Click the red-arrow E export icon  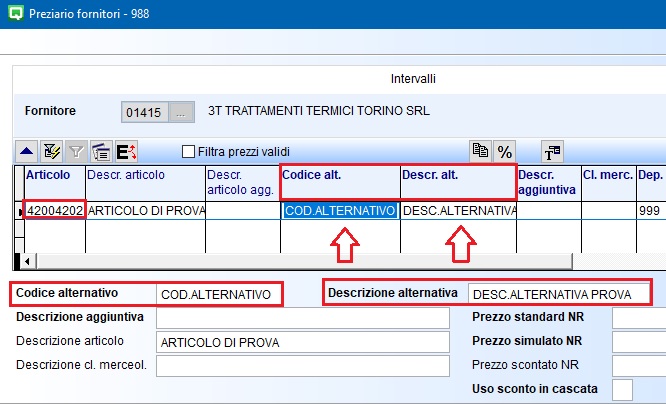[x=127, y=152]
